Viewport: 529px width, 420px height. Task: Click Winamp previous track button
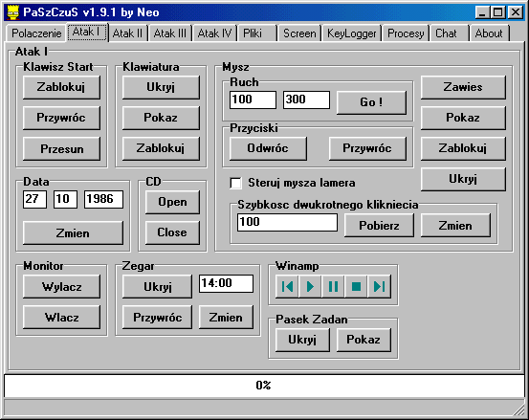click(287, 286)
